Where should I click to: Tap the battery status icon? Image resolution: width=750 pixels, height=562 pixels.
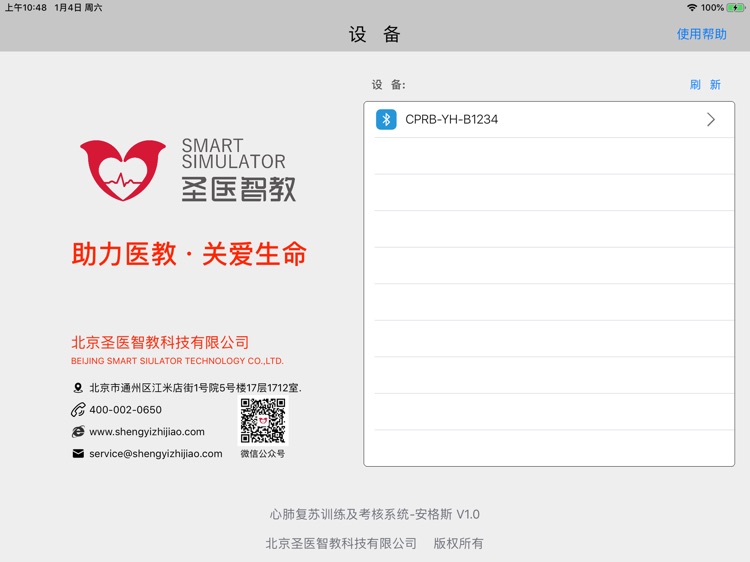[x=735, y=8]
